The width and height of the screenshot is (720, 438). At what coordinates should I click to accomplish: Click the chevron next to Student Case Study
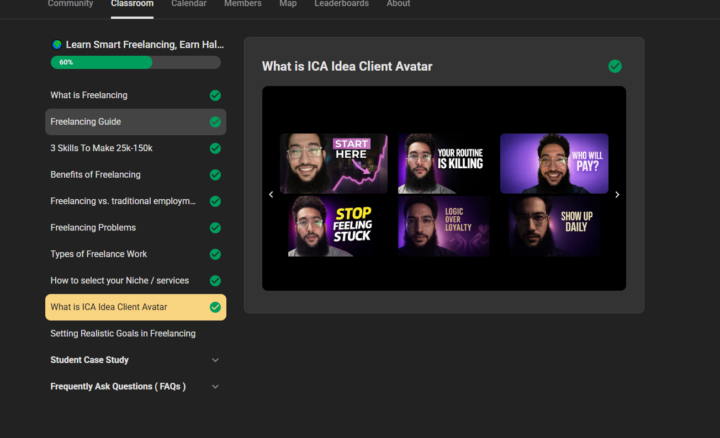[215, 360]
